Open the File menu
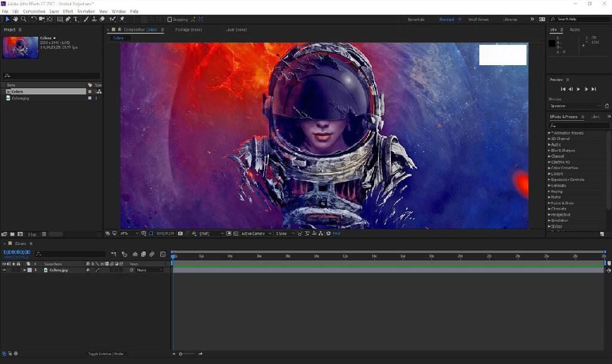Viewport: 612px width, 364px height. (x=5, y=11)
